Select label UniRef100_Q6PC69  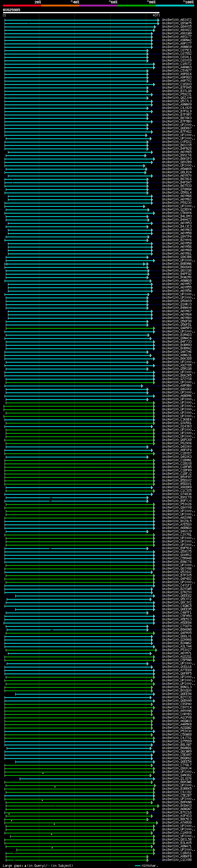(x=176, y=440)
